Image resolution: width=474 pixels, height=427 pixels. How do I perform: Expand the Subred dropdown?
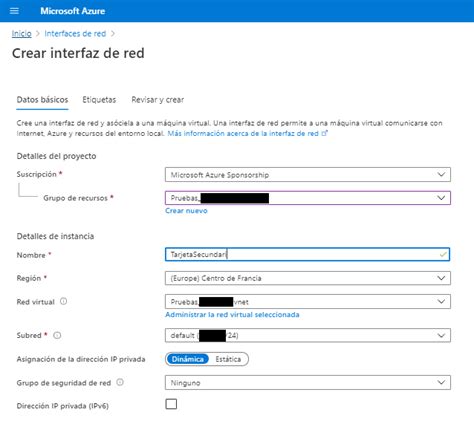point(308,335)
